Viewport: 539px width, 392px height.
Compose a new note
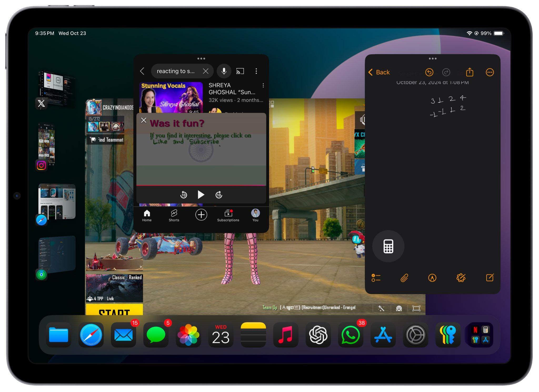[x=490, y=278]
